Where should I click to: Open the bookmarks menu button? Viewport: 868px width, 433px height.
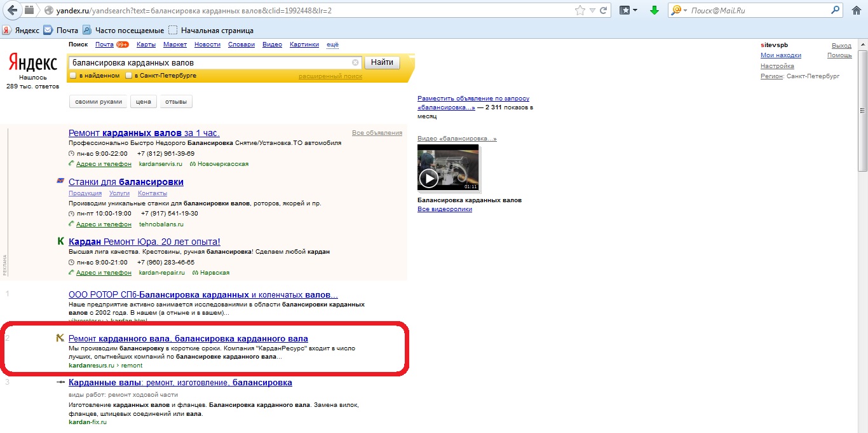pos(628,10)
